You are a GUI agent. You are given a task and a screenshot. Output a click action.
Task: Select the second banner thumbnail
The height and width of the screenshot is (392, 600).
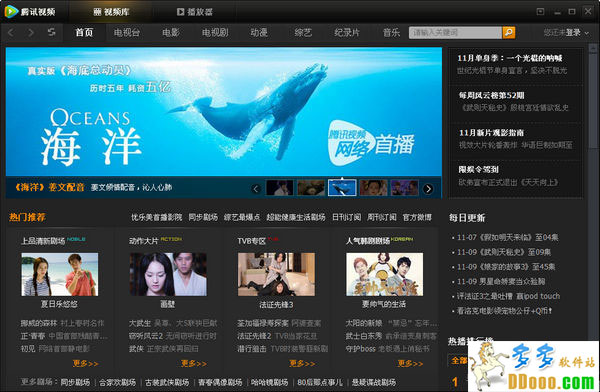(311, 188)
